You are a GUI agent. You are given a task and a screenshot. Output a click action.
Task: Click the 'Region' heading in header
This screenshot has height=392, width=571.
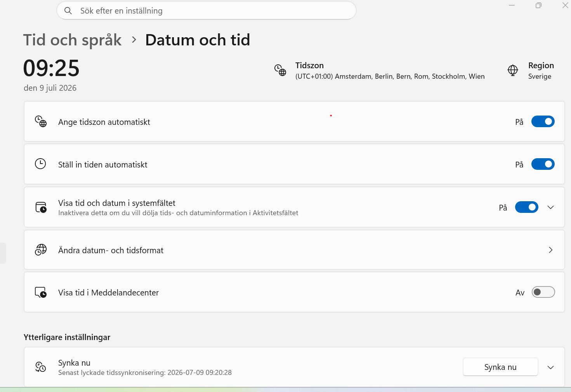(x=541, y=65)
